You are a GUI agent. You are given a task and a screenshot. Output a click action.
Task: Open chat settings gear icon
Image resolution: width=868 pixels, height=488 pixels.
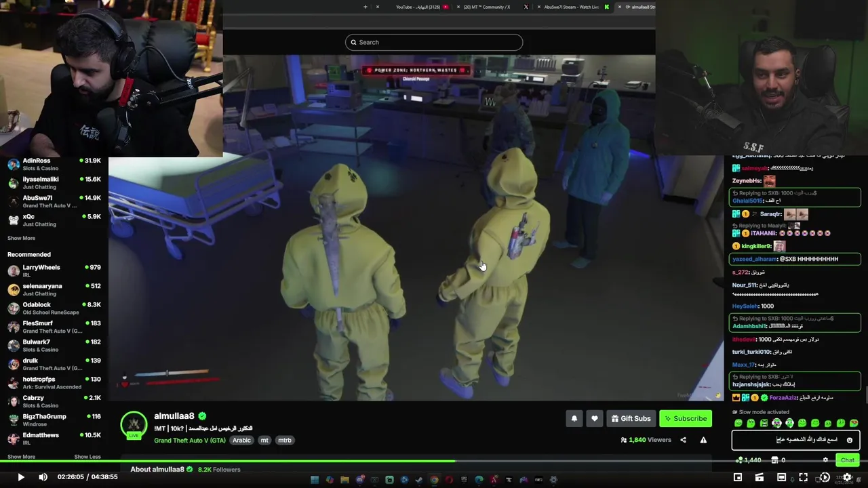tap(825, 460)
